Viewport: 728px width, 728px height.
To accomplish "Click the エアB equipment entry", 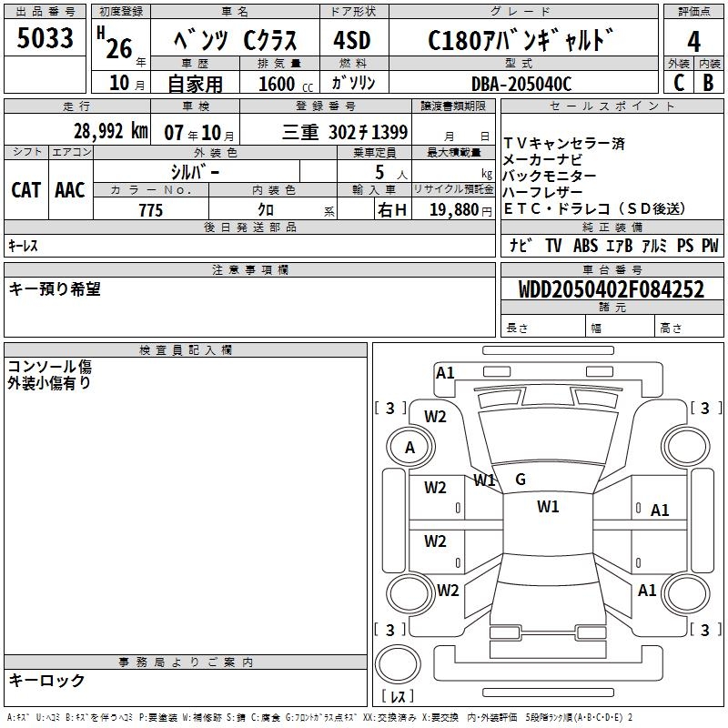I will click(x=620, y=245).
